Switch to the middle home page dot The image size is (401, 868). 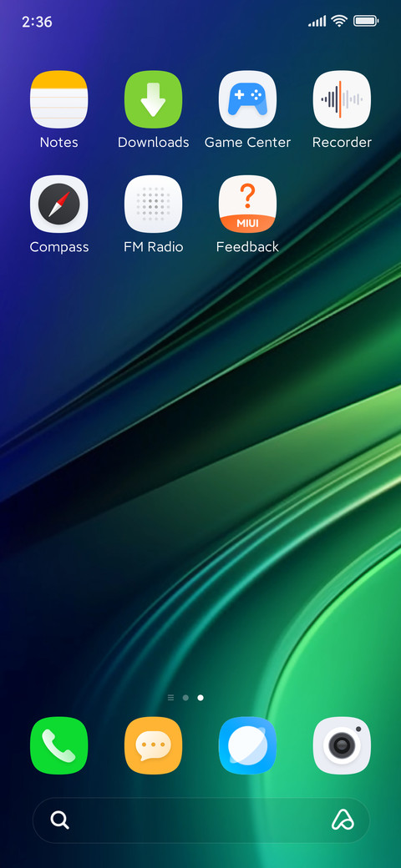185,698
